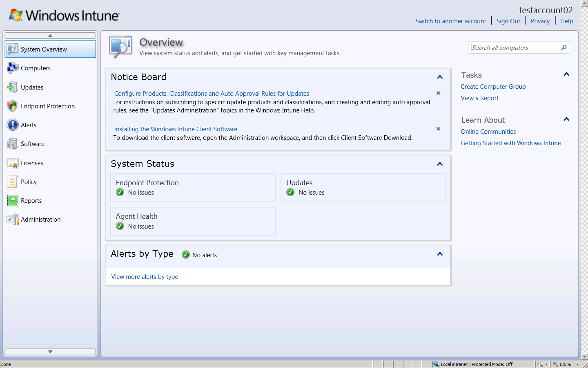The image size is (588, 368).
Task: Collapse the Learn About panel
Action: (x=566, y=119)
